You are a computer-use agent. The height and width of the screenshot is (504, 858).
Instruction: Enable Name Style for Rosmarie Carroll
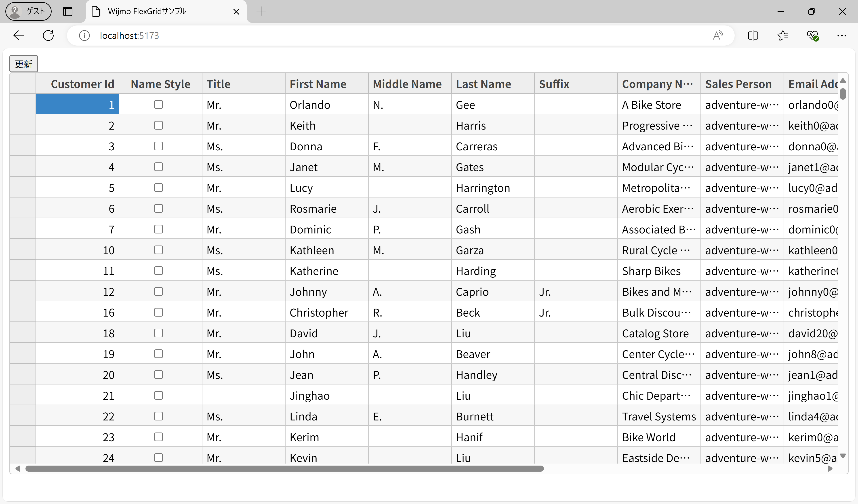[158, 208]
